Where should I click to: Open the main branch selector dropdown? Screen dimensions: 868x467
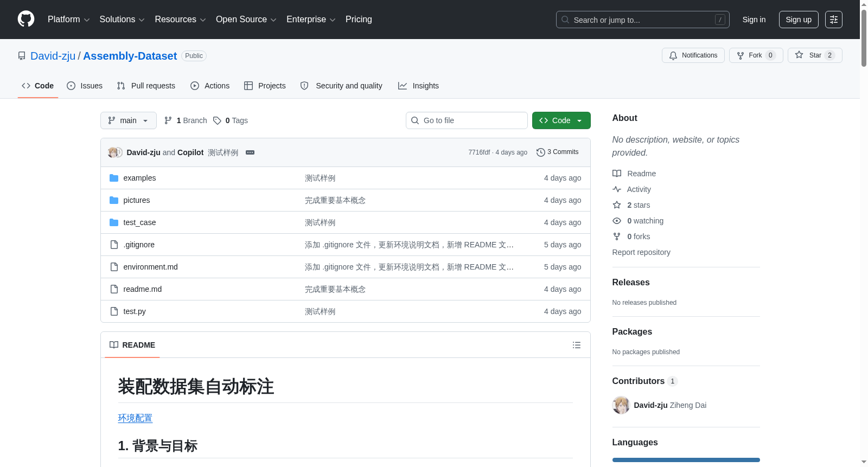click(129, 120)
